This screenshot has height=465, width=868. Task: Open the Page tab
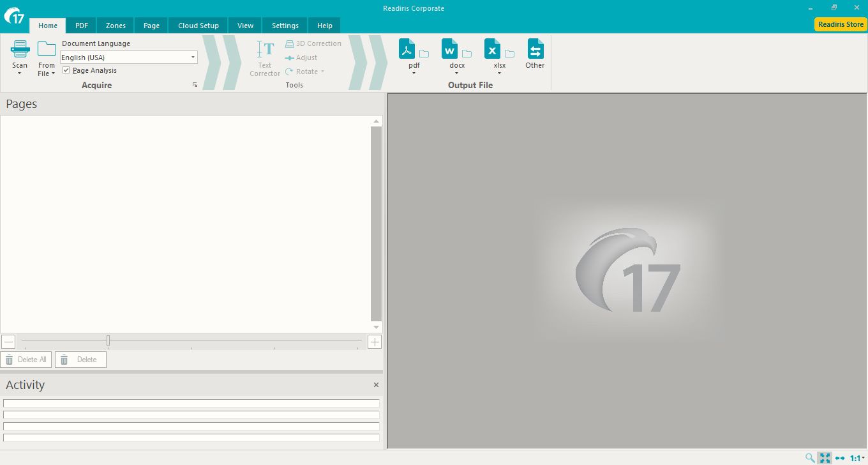(151, 26)
